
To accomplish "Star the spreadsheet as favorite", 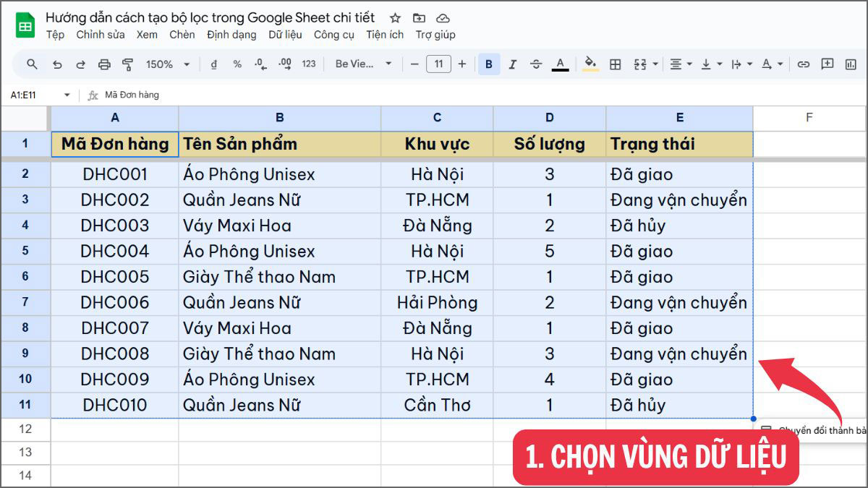I will 394,17.
